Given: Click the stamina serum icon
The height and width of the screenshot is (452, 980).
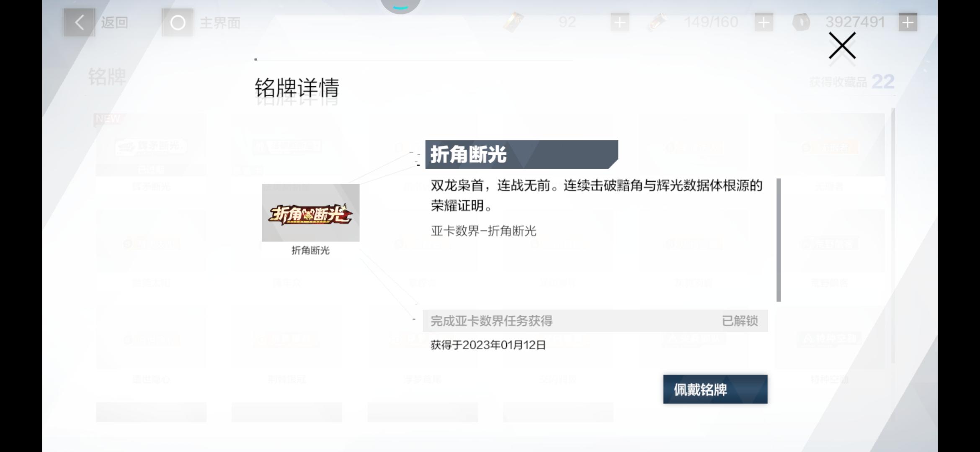Looking at the screenshot, I should (658, 22).
